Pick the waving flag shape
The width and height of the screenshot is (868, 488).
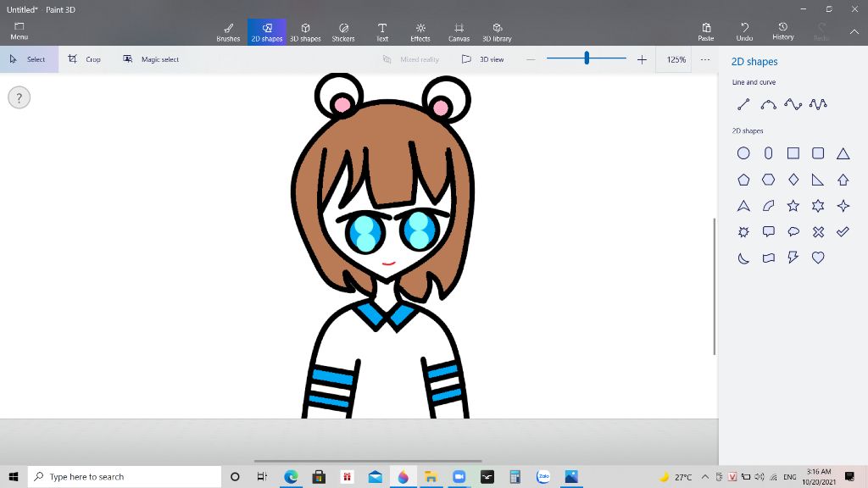[768, 258]
